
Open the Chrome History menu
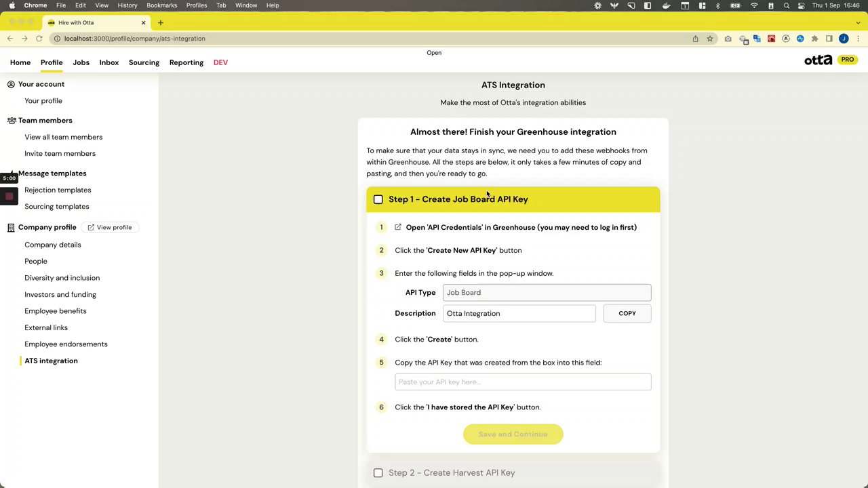point(127,5)
